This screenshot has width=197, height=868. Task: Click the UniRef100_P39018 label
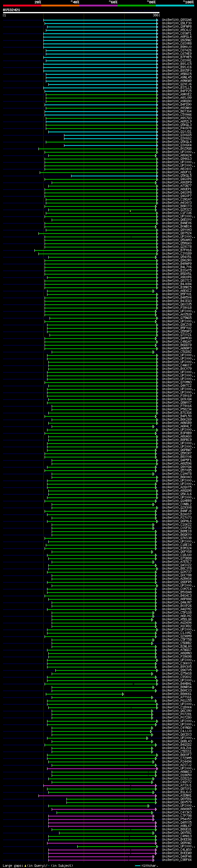tap(177, 308)
